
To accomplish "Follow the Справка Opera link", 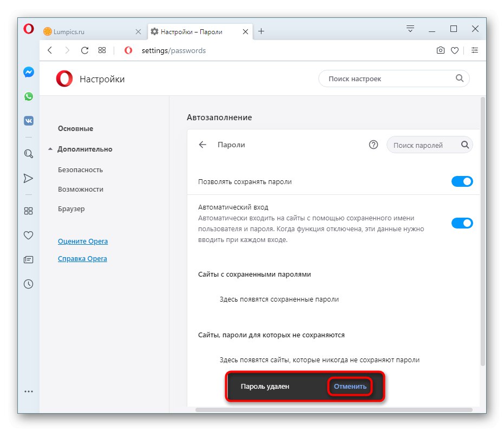I will tap(82, 259).
